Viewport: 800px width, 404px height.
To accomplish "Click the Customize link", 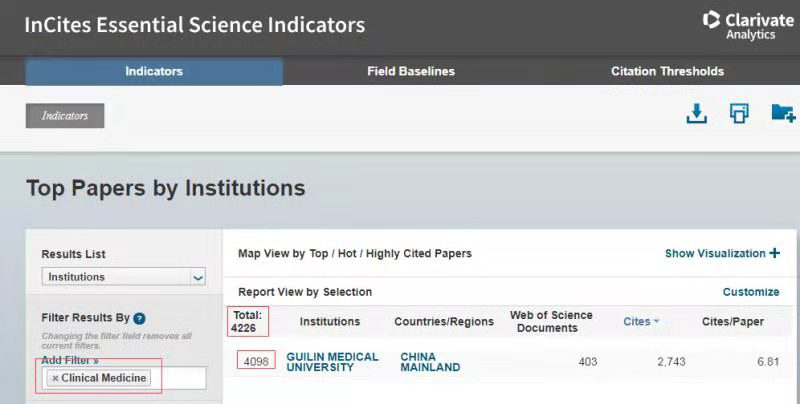I will [751, 292].
